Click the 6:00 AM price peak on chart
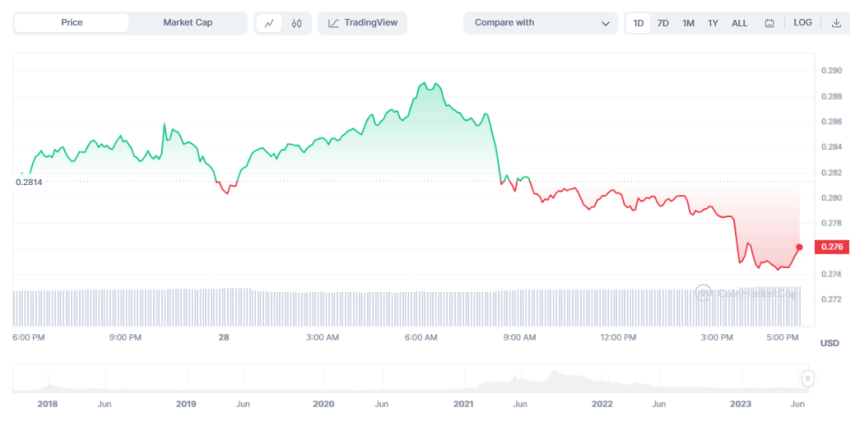Viewport: 860px width, 422px height. coord(425,84)
